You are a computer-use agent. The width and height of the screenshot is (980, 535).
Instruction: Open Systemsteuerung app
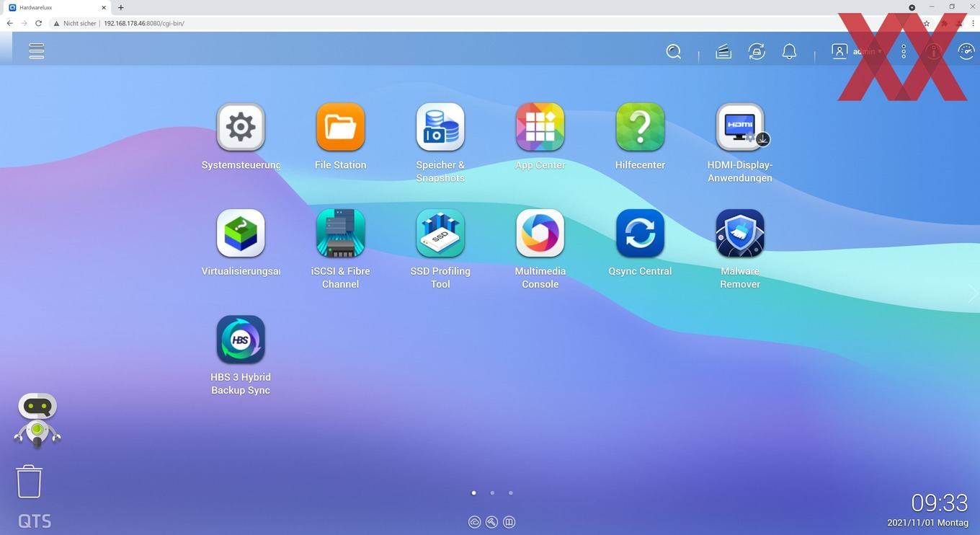[x=241, y=128]
